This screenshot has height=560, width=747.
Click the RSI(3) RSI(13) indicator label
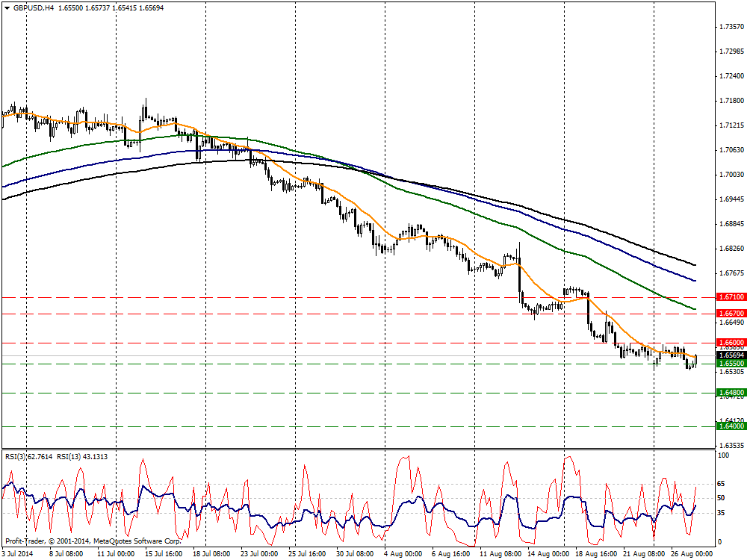(x=57, y=456)
